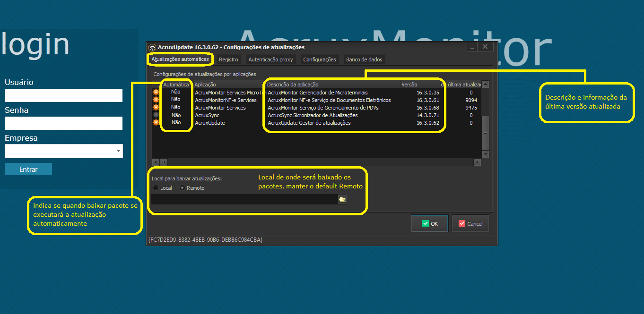Click the 9475 last update value
Viewport: 644px width, 314px height.
pyautogui.click(x=471, y=108)
